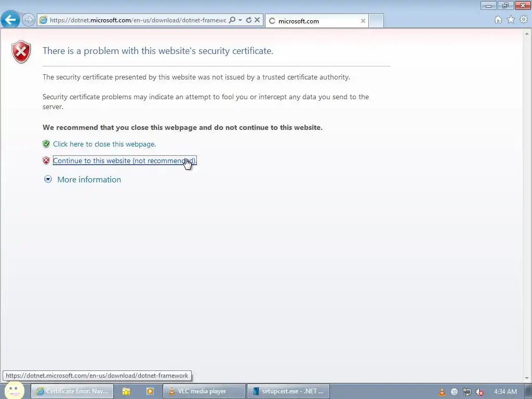Click the bold text 'We recommend that you close this webpage'
Viewport: 532px width, 399px height.
pos(120,128)
